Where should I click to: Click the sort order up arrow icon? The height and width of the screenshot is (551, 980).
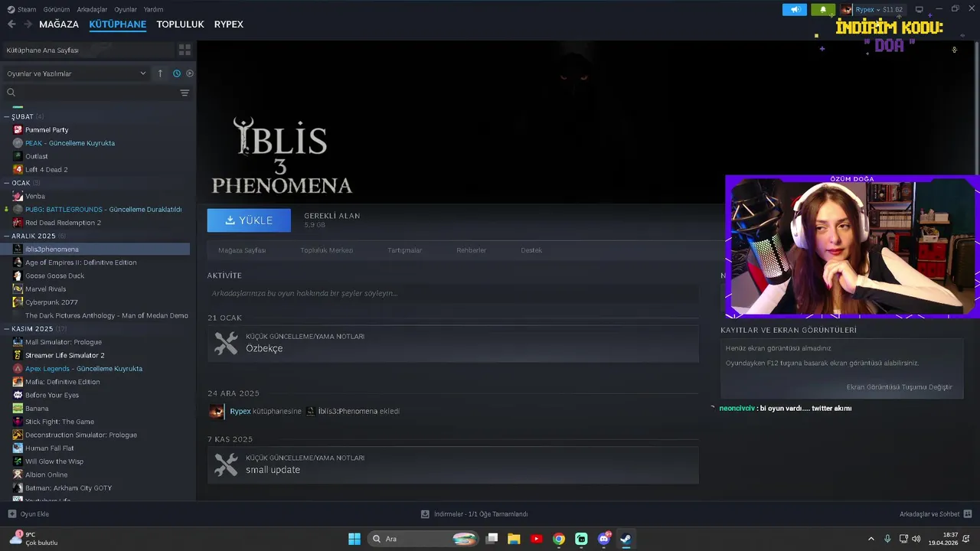[x=160, y=73]
